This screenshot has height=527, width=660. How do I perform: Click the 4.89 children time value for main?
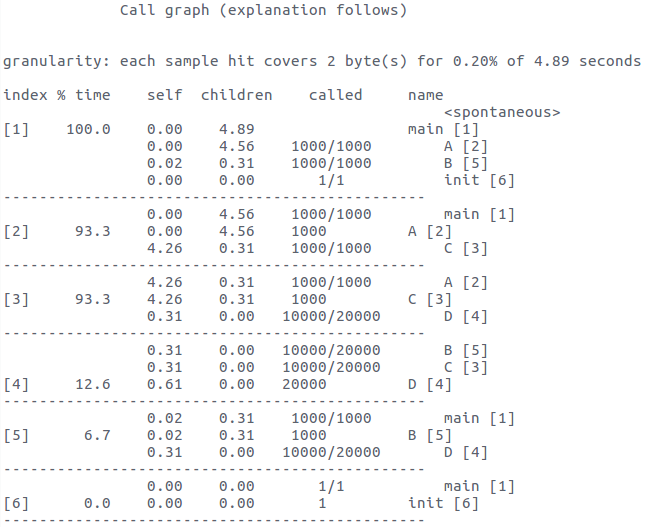[236, 129]
